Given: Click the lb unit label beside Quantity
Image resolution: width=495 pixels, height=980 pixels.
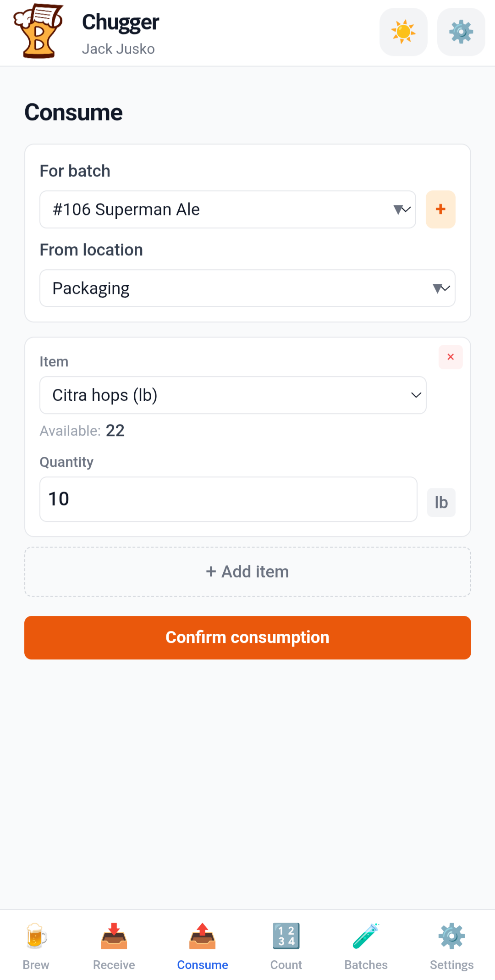Looking at the screenshot, I should pos(440,502).
